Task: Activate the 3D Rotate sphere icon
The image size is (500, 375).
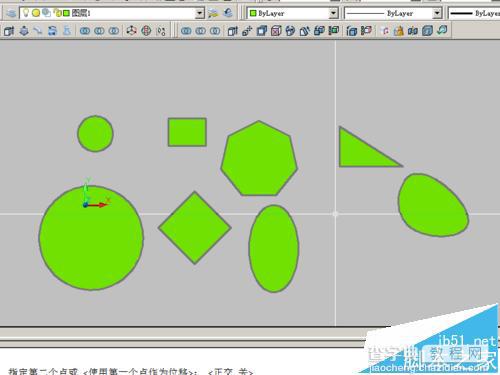Action: pyautogui.click(x=146, y=31)
